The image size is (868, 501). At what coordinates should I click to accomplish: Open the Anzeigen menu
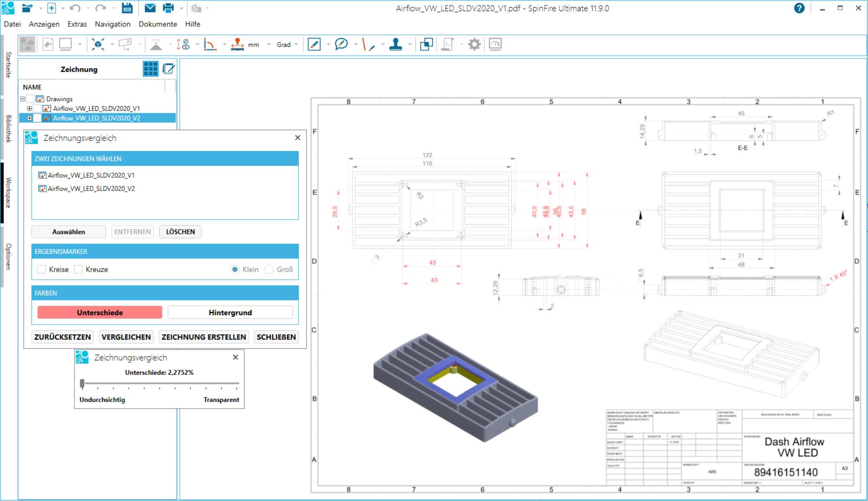[44, 24]
